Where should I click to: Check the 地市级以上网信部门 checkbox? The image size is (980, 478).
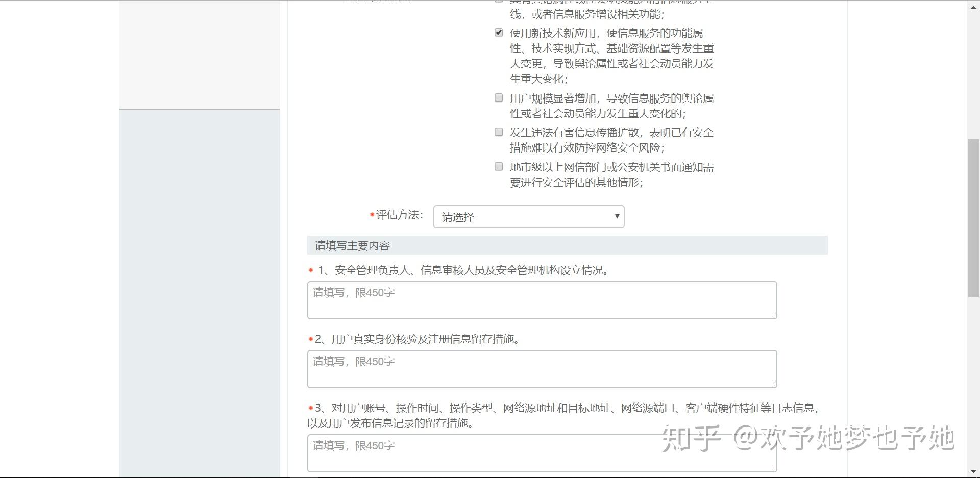(x=499, y=167)
